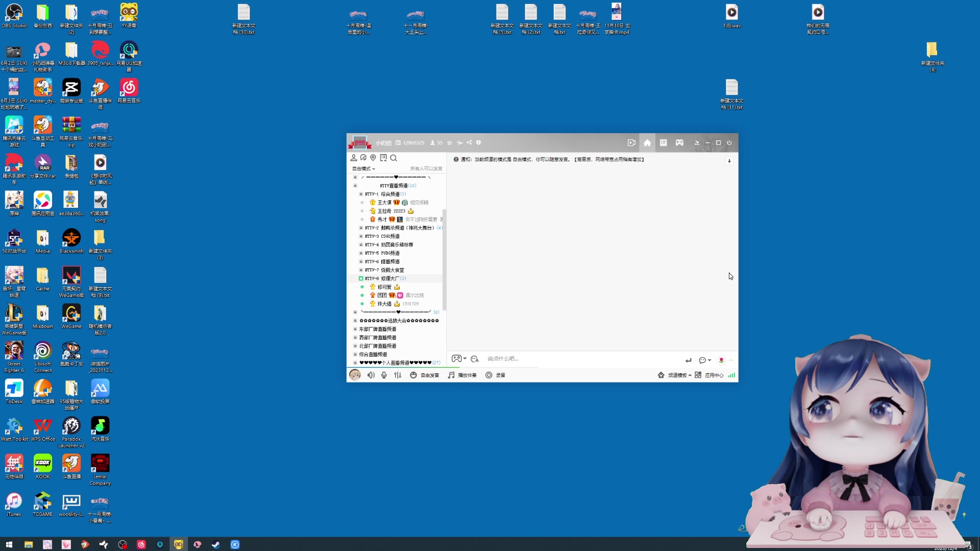Click the airplane icon in channel header

coord(459,143)
